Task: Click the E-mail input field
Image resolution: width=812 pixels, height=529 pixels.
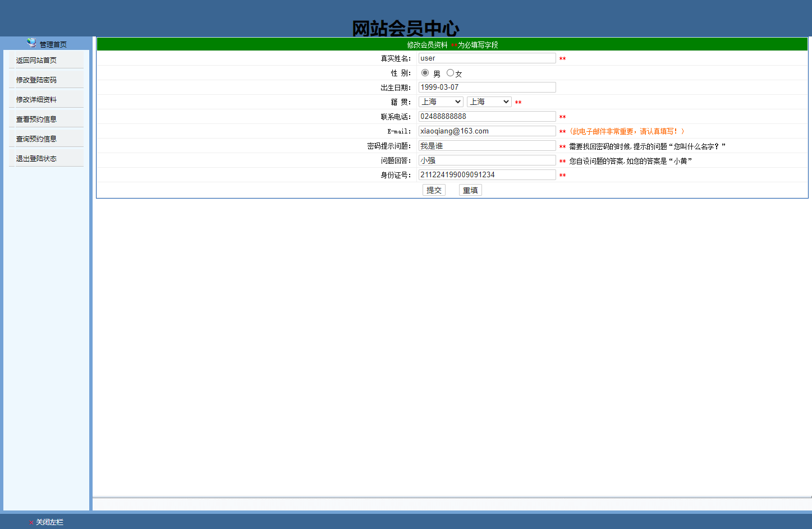Action: [x=487, y=131]
